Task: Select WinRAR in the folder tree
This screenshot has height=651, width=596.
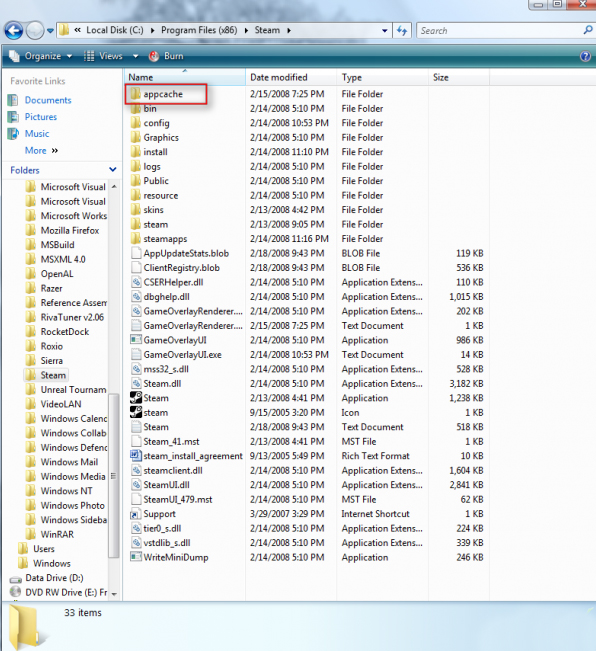Action: tap(49, 534)
